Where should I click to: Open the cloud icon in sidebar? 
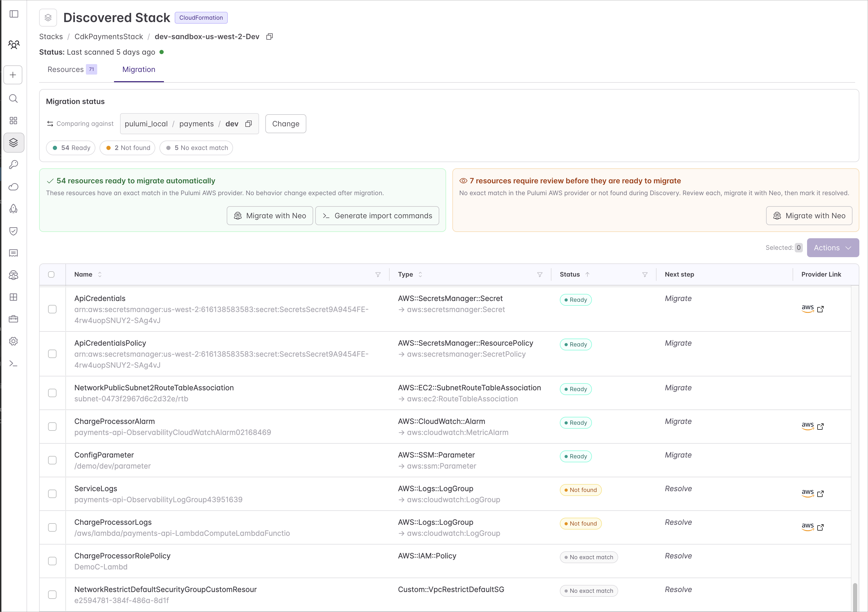click(13, 187)
